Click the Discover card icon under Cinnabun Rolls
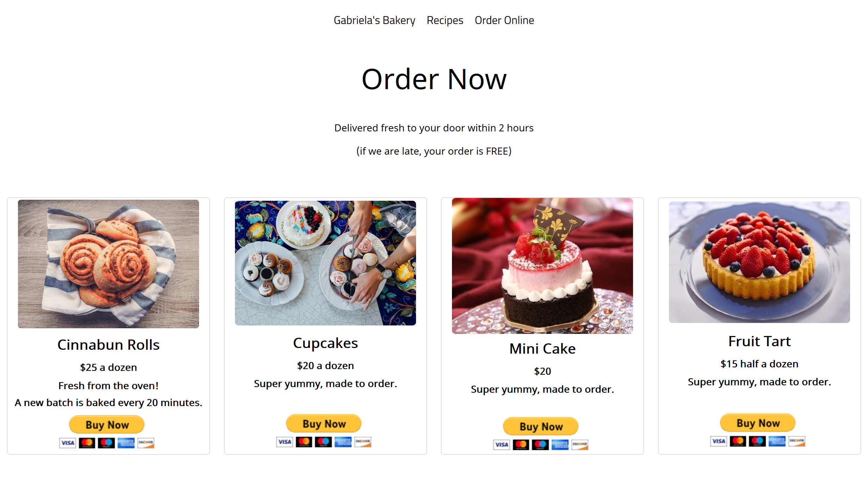The height and width of the screenshot is (479, 868). coord(146,443)
